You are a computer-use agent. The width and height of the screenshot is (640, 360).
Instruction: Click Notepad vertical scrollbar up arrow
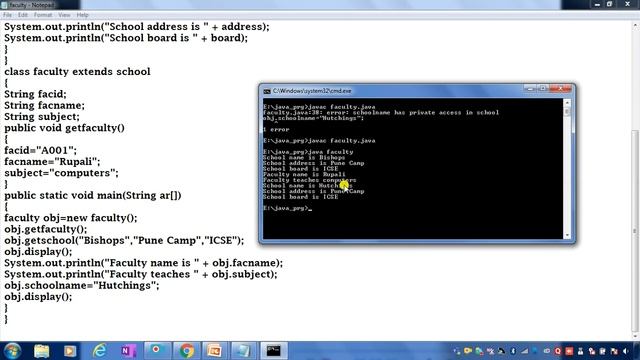point(635,25)
